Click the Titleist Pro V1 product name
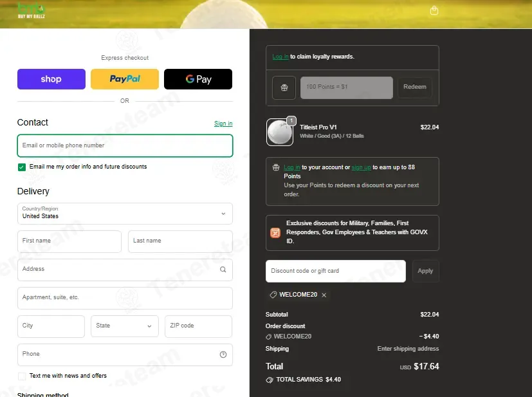Viewport: 532px width, 397px height. pos(318,127)
